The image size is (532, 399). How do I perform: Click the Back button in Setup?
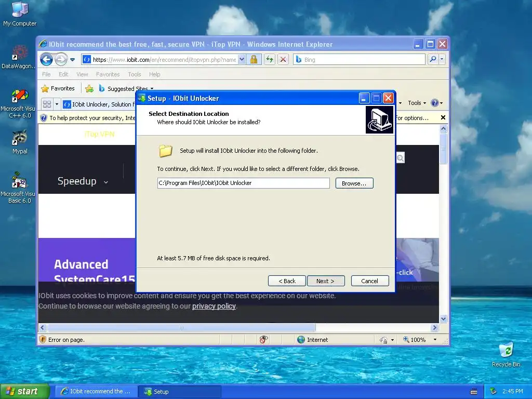click(287, 281)
